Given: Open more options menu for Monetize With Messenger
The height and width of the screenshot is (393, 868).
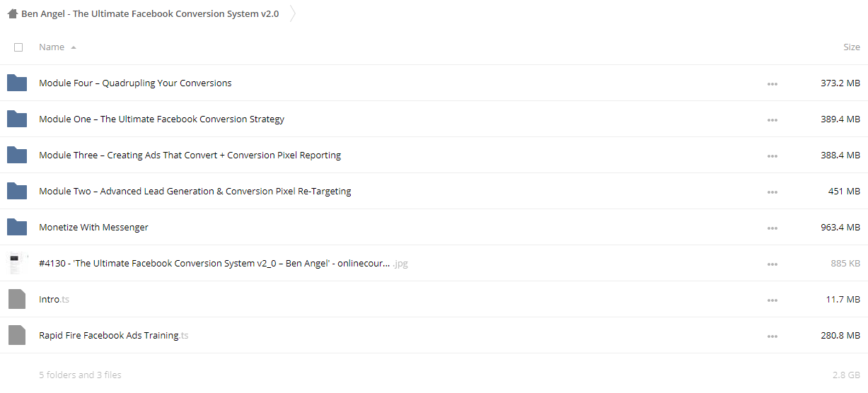Looking at the screenshot, I should click(x=772, y=228).
